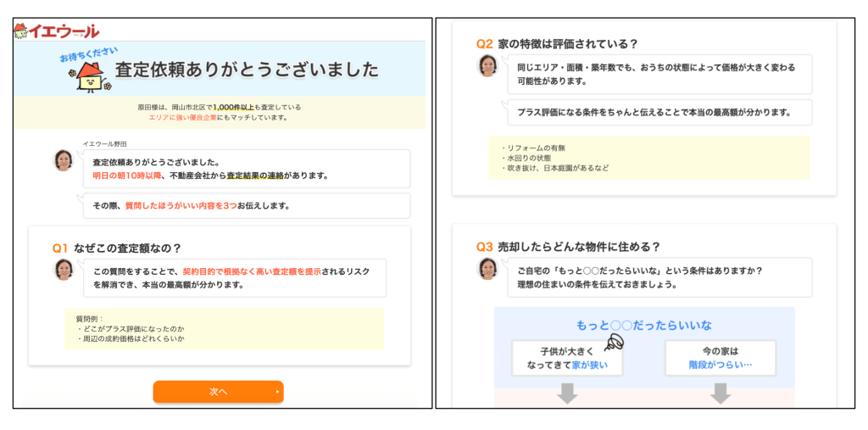
Task: Click the yellow リフォームの有無 note box
Action: click(648, 158)
